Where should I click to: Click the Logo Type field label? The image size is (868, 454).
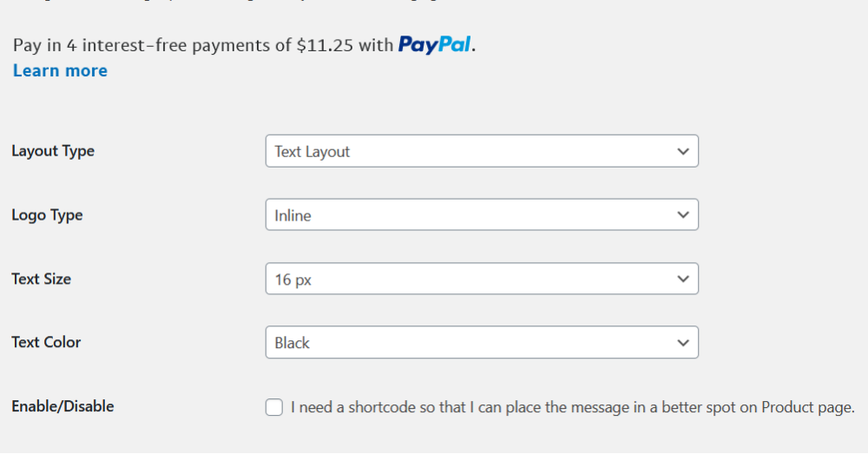47,215
